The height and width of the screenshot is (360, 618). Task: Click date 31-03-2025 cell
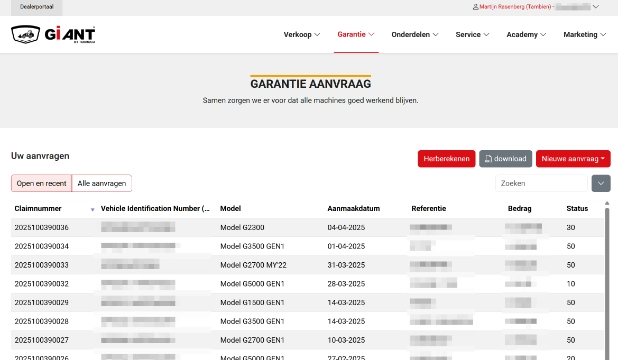[346, 265]
